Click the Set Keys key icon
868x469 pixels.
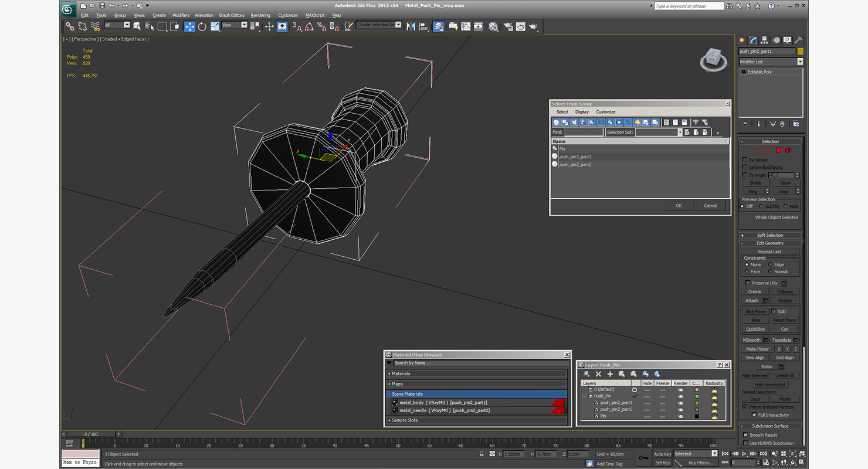point(644,457)
